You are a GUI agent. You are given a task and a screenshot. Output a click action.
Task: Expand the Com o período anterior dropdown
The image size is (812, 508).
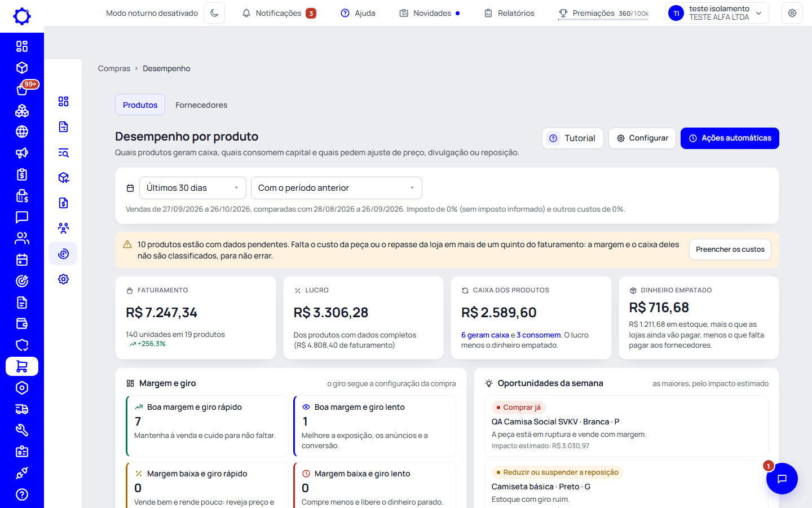(x=337, y=188)
